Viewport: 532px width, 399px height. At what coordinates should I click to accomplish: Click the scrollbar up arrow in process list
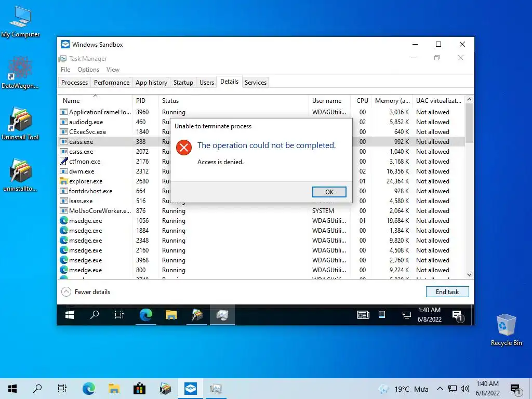pyautogui.click(x=469, y=99)
